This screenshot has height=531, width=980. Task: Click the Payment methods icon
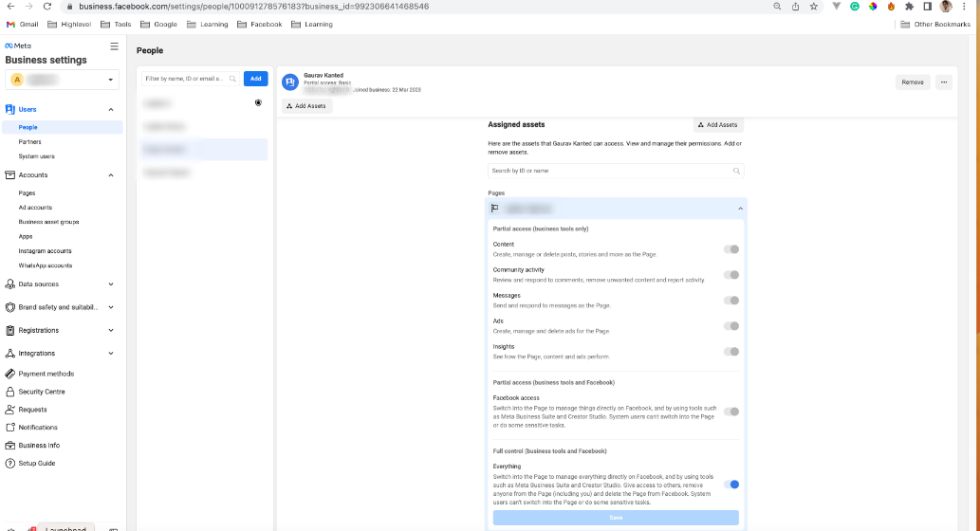[x=10, y=374]
